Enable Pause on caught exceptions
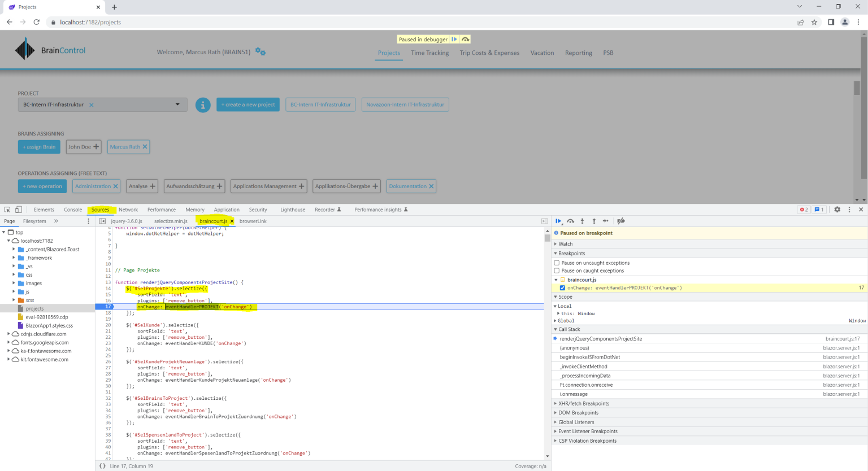868x471 pixels. (557, 271)
